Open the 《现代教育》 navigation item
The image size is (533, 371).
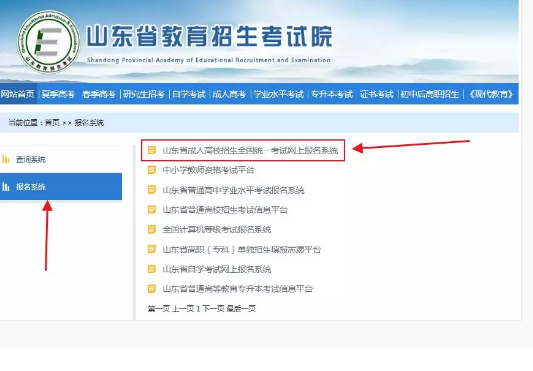[491, 94]
